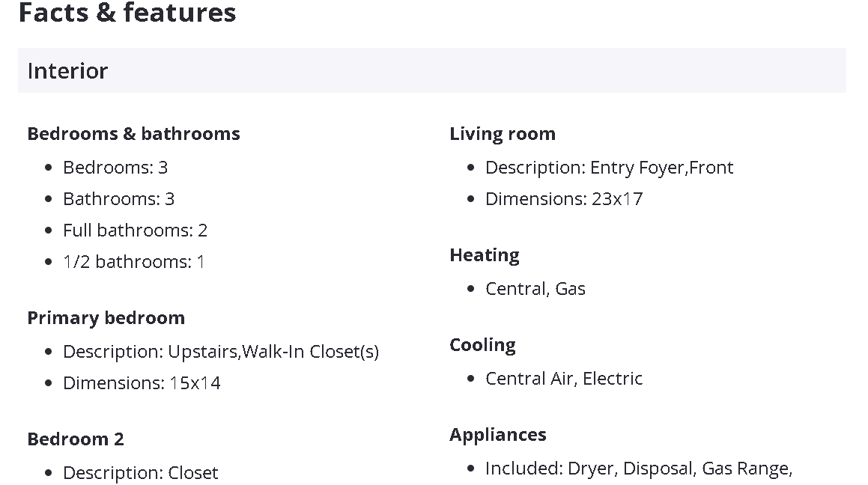
Task: Click the Appliances heading
Action: click(x=498, y=435)
